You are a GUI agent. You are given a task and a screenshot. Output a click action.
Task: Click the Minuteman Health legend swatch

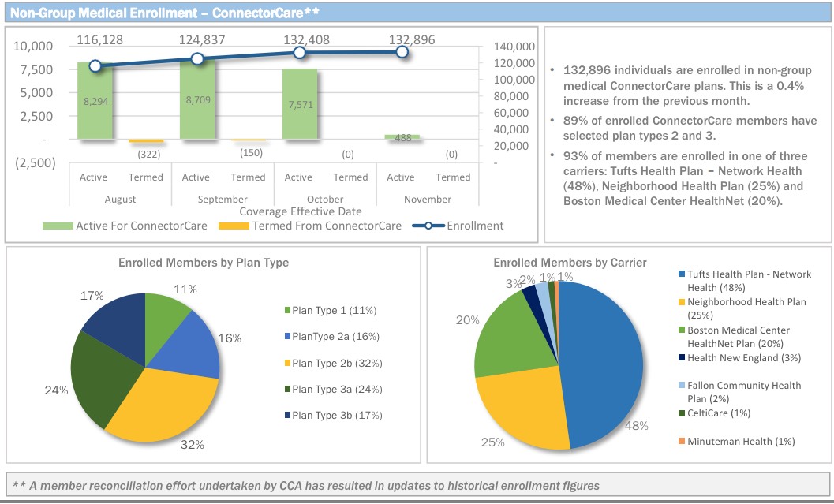point(682,440)
